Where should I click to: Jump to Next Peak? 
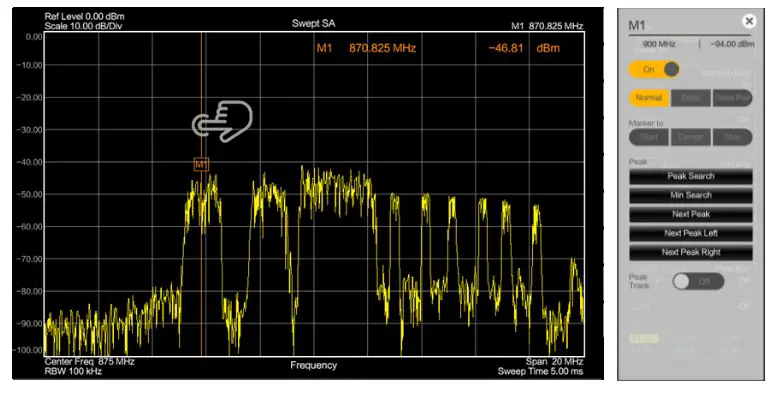tap(691, 214)
